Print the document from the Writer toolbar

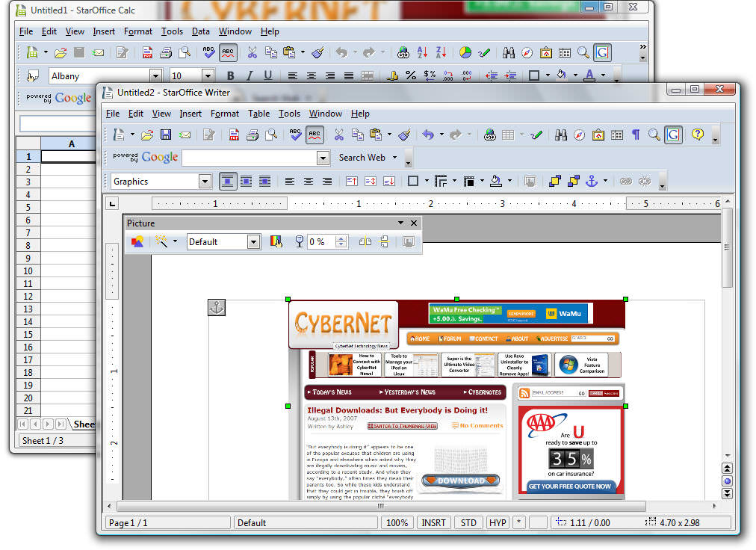[x=252, y=135]
